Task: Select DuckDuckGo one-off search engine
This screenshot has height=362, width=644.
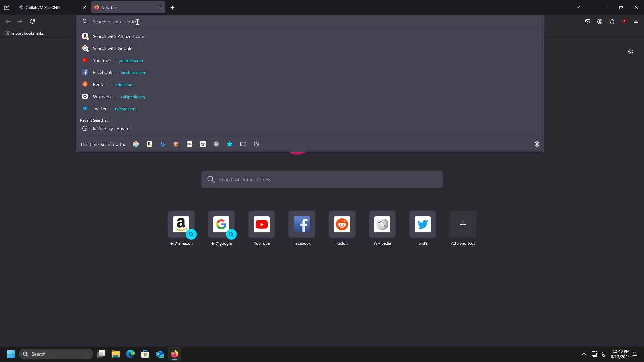Action: tap(176, 144)
